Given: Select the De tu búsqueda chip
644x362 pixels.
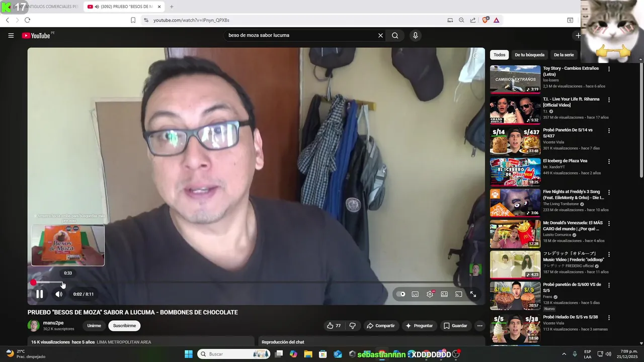Looking at the screenshot, I should click(x=529, y=55).
